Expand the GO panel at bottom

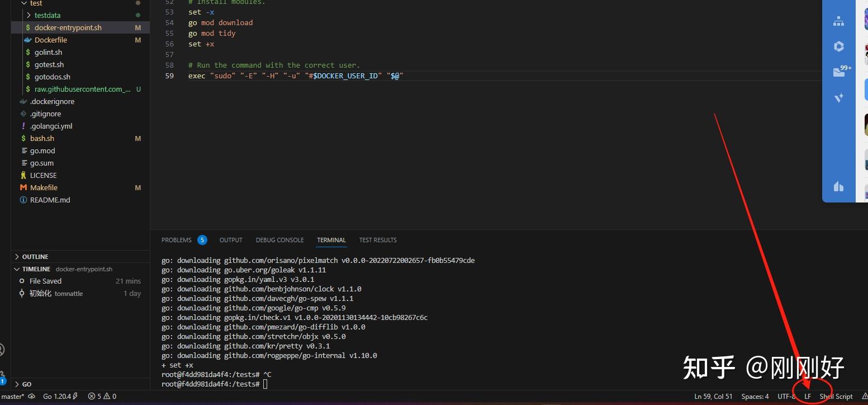point(25,384)
